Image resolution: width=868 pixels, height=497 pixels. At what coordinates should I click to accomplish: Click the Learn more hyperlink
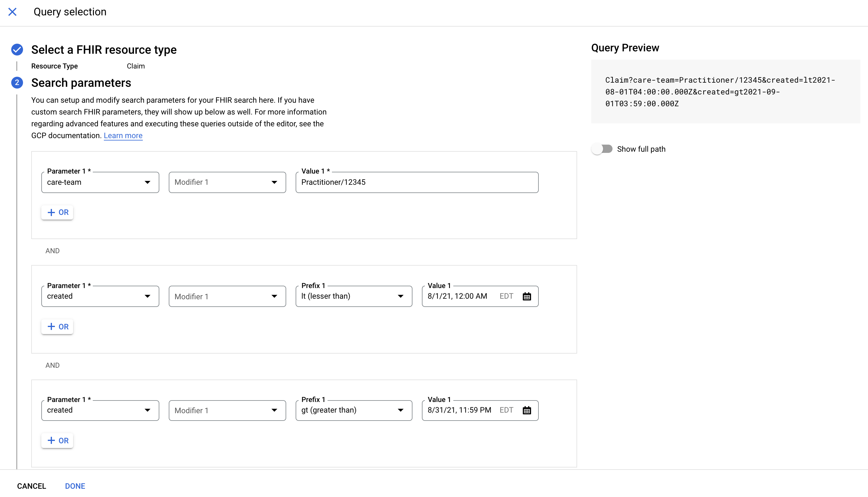pos(123,135)
